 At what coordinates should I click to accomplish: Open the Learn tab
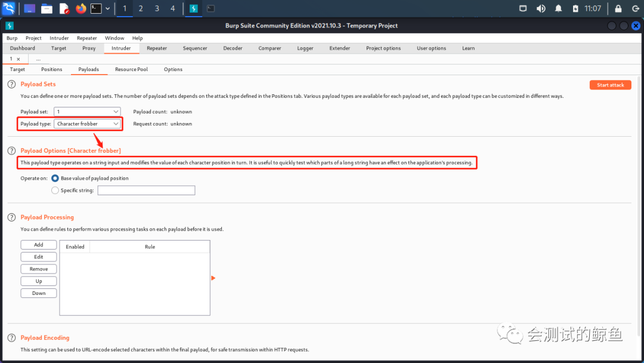(468, 48)
